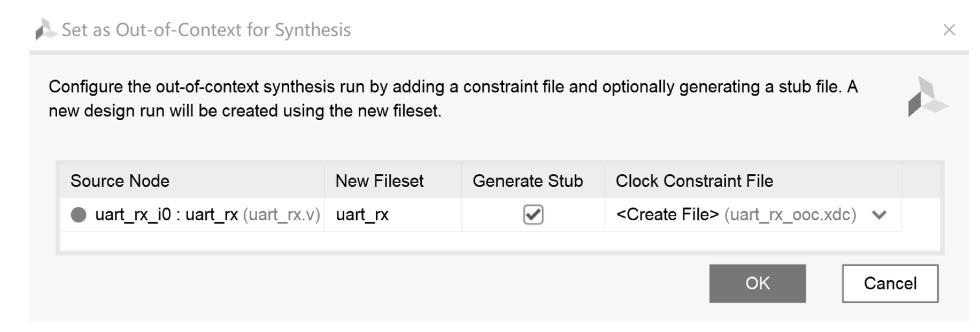
Task: Click the Generate Stub column header
Action: (x=527, y=181)
